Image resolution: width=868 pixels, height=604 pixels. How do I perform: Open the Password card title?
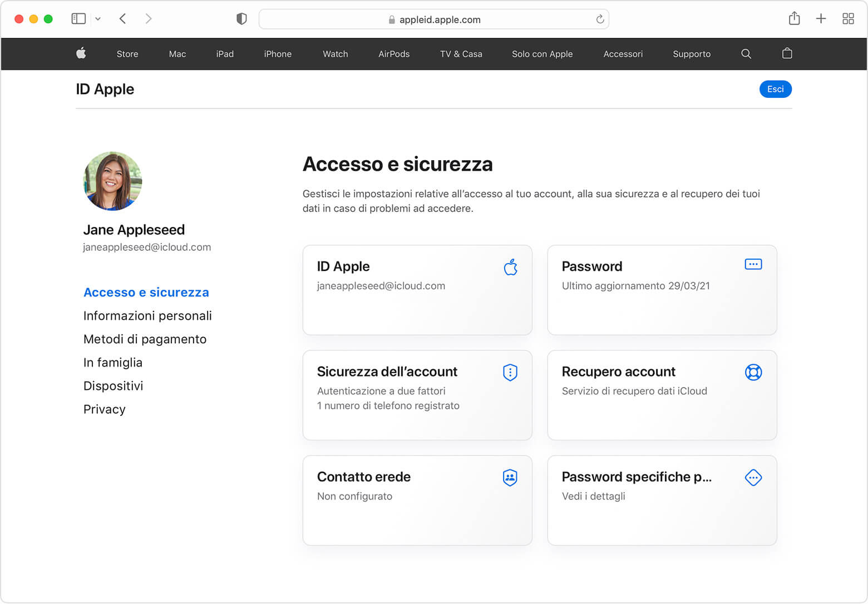pos(592,266)
